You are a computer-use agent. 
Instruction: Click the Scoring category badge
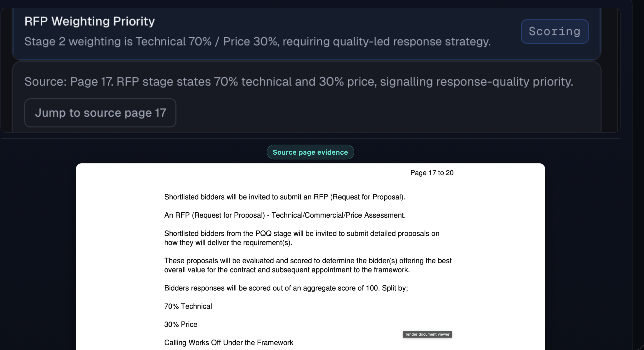click(x=554, y=32)
